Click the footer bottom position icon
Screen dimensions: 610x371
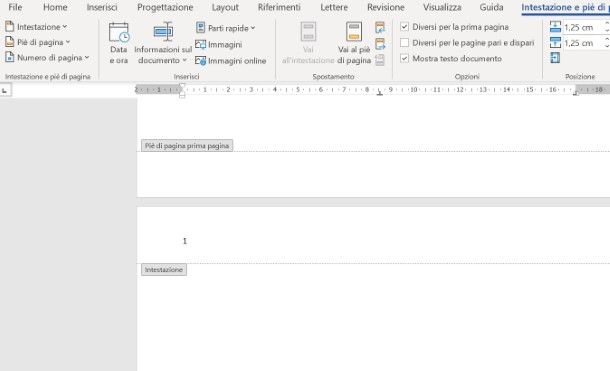coord(556,43)
